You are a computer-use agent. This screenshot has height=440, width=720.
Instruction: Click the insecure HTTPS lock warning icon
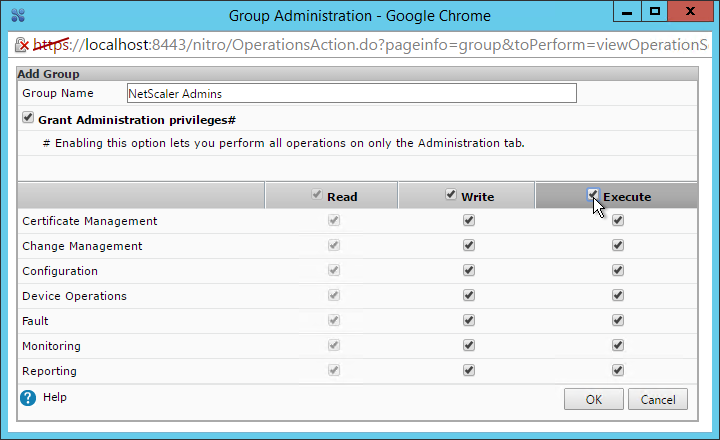21,45
